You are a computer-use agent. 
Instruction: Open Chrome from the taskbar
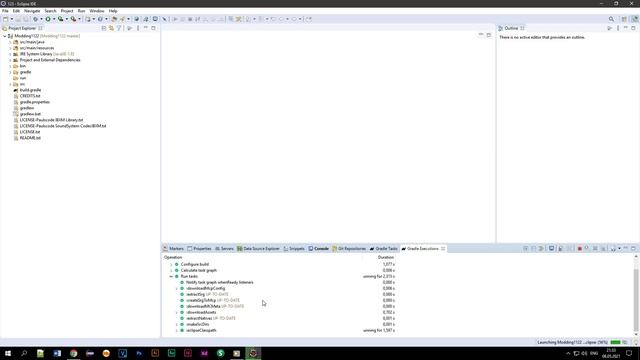(73, 353)
